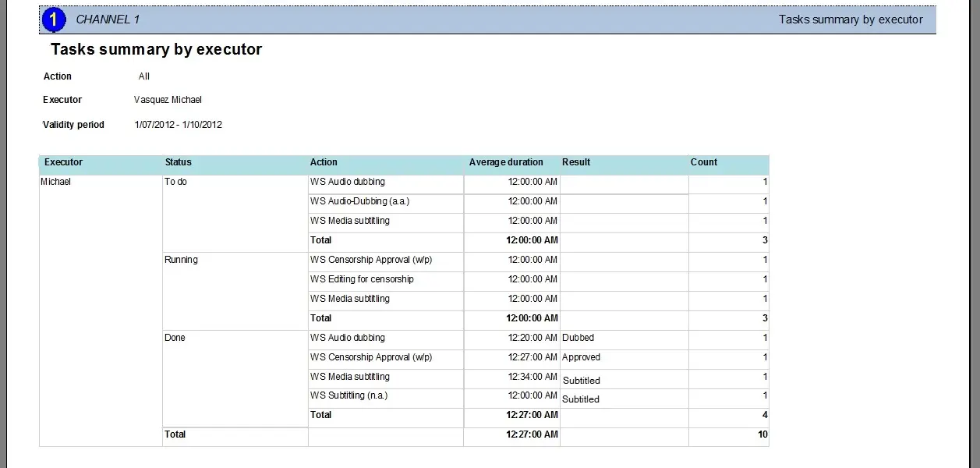980x468 pixels.
Task: Select the To do status cell
Action: pyautogui.click(x=175, y=182)
